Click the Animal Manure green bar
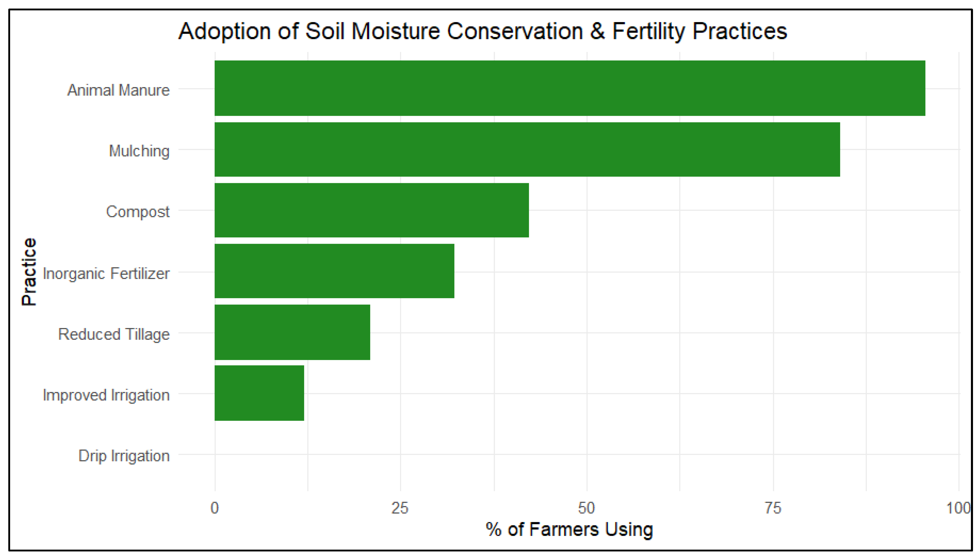Screen dimensions: 980x560 point(569,88)
